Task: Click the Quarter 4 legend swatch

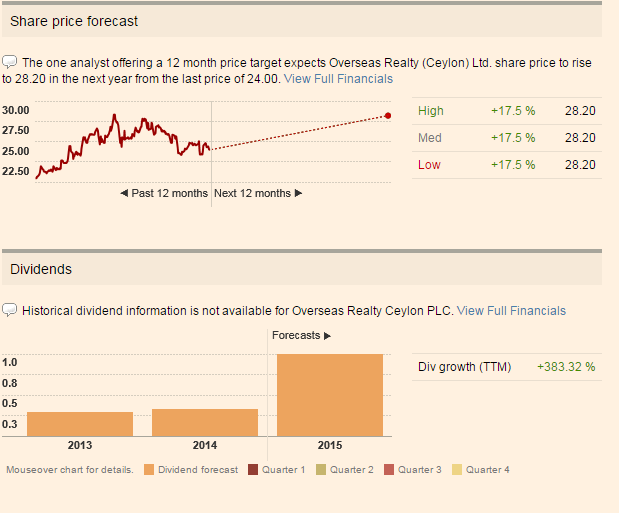Action: click(x=457, y=470)
